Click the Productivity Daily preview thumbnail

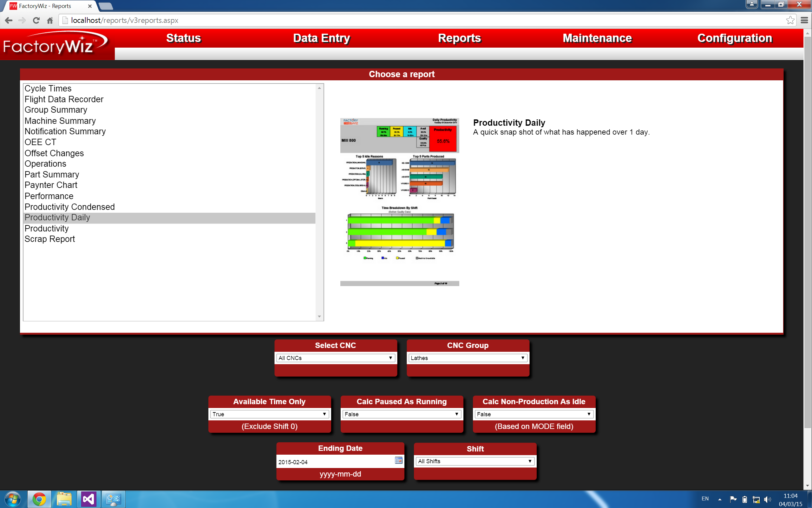pos(399,202)
